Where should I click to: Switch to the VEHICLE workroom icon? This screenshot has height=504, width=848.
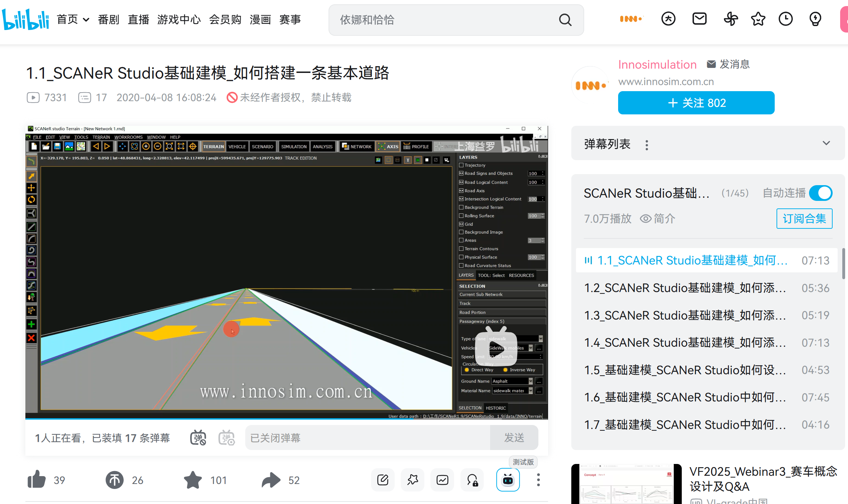point(237,146)
